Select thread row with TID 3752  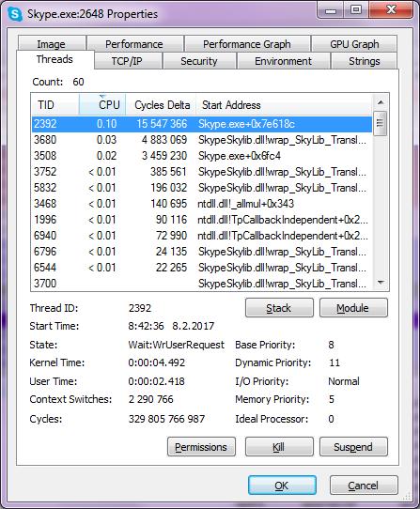[x=202, y=172]
